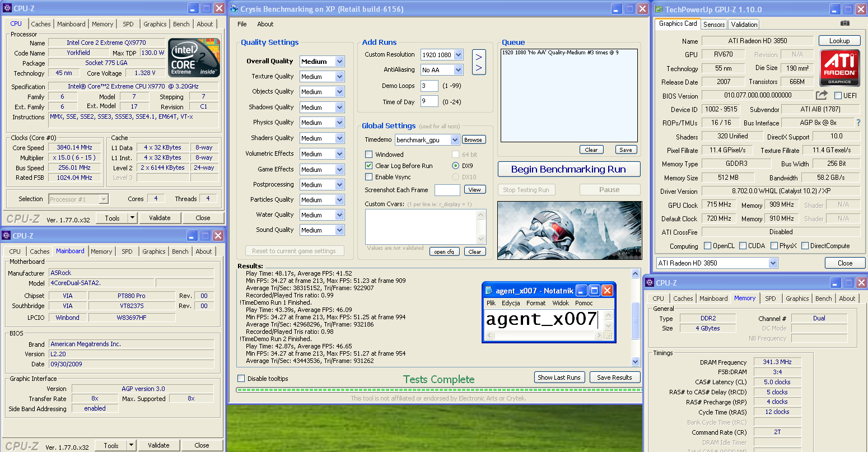The width and height of the screenshot is (868, 452).
Task: Open Edycja menu in Notatnik
Action: (511, 303)
